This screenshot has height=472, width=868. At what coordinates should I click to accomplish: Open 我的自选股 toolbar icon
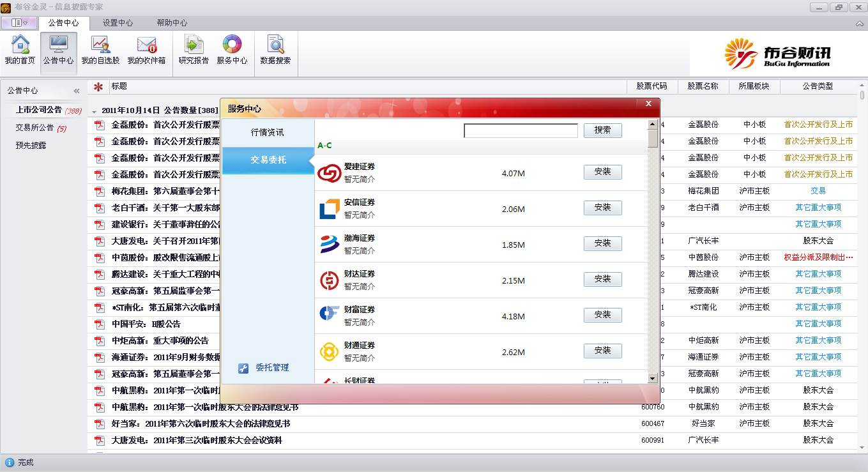click(x=100, y=45)
